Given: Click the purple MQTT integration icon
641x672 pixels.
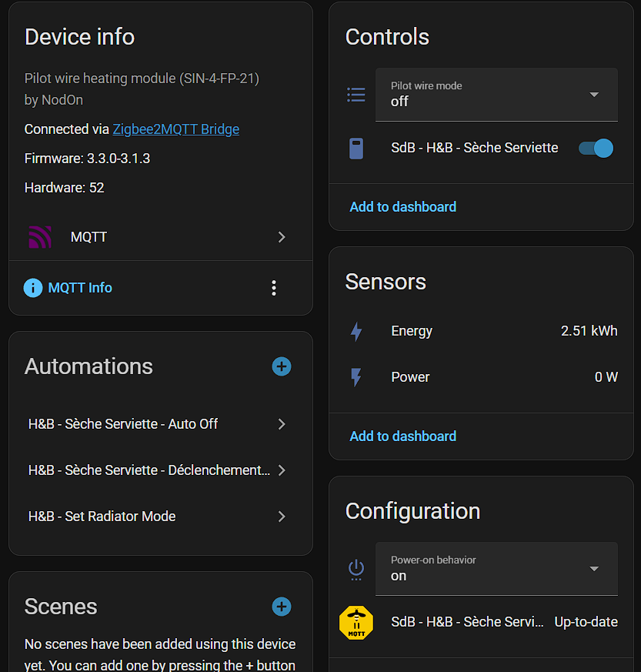Looking at the screenshot, I should click(x=40, y=237).
